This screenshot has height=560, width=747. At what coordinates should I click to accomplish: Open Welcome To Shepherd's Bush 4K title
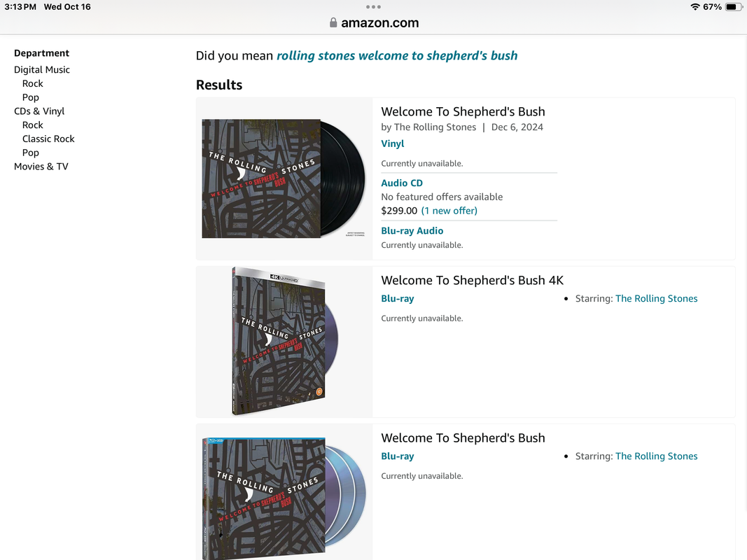[x=472, y=280]
